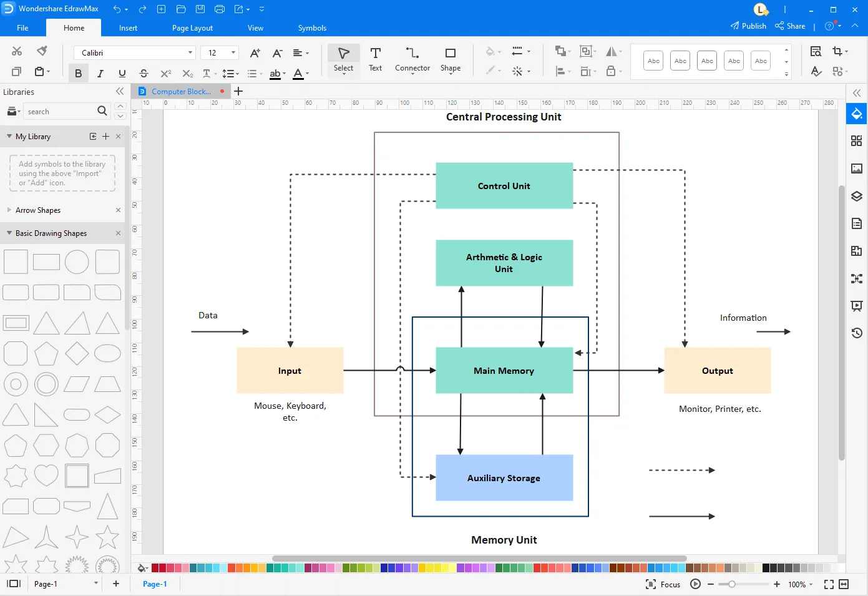Activate the Connector tool
This screenshot has height=596, width=868.
click(x=412, y=59)
